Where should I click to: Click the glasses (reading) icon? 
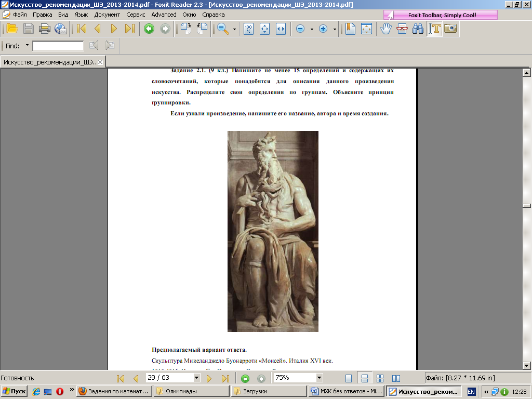[x=402, y=29]
